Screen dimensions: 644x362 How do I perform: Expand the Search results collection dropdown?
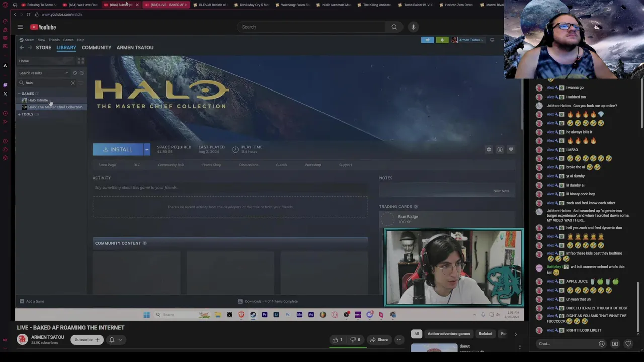[x=67, y=73]
